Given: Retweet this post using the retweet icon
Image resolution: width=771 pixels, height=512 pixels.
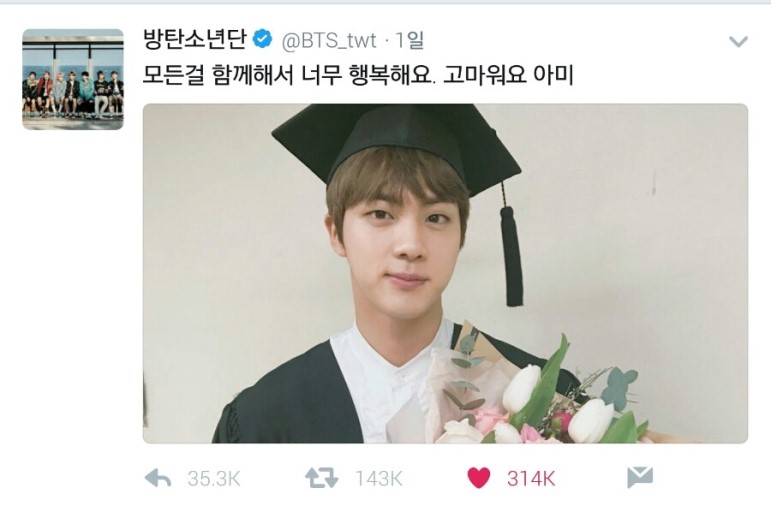Looking at the screenshot, I should point(322,478).
